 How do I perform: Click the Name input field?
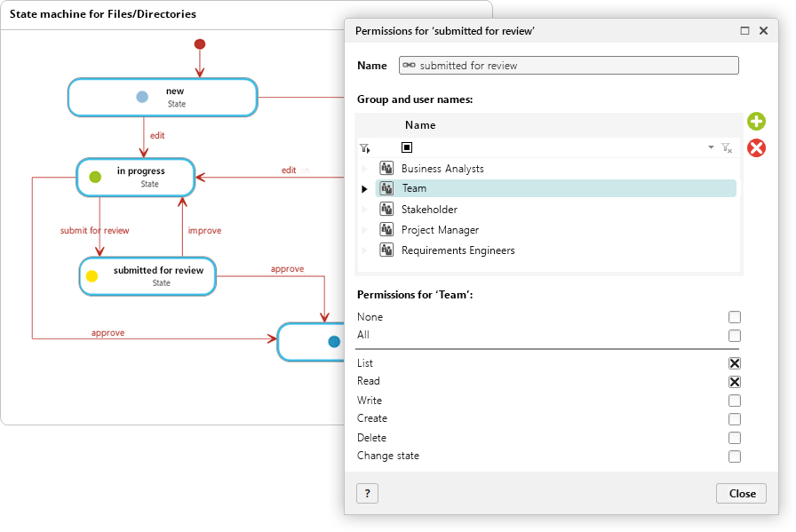569,65
